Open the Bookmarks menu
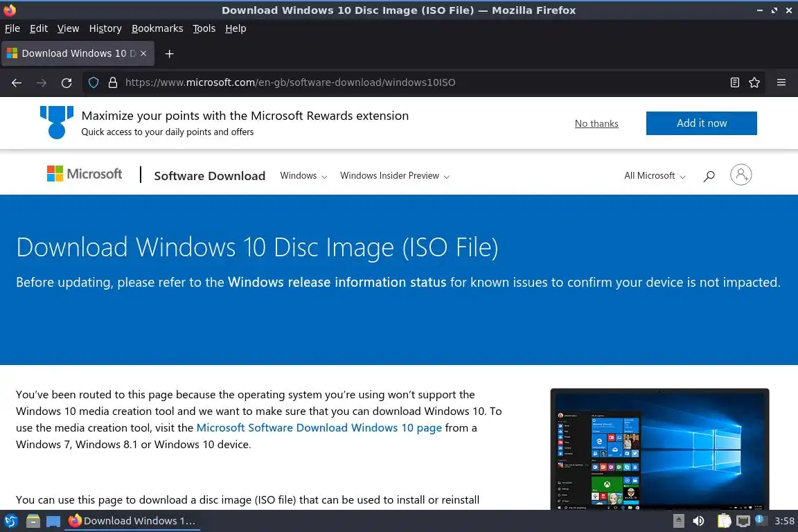The width and height of the screenshot is (798, 532). coord(157,28)
